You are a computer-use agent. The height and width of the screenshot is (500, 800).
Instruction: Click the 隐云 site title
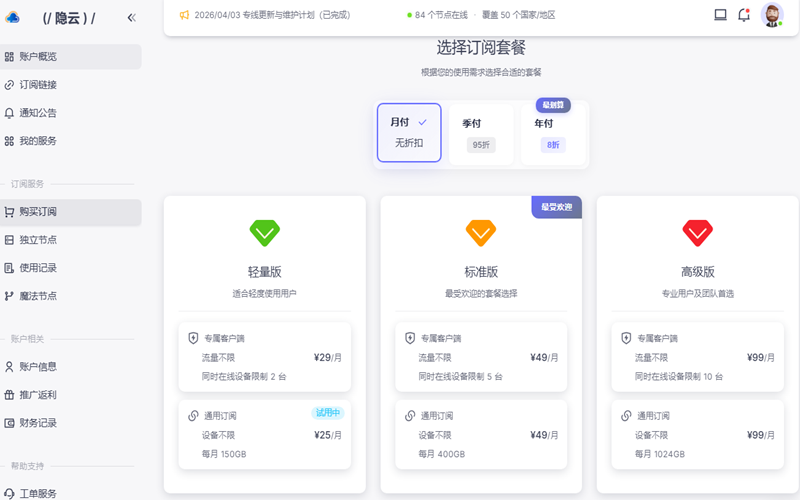pos(68,18)
